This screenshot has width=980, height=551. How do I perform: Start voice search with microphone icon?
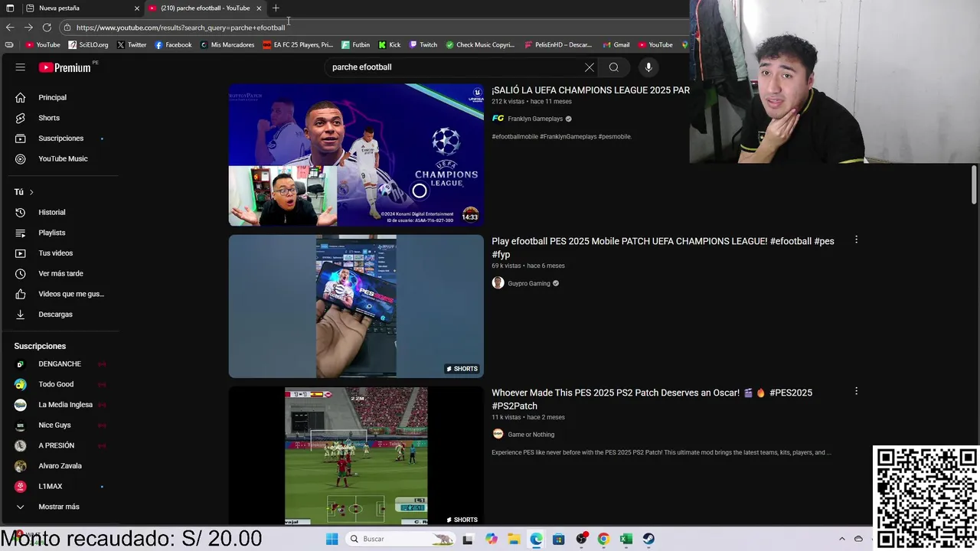(648, 67)
